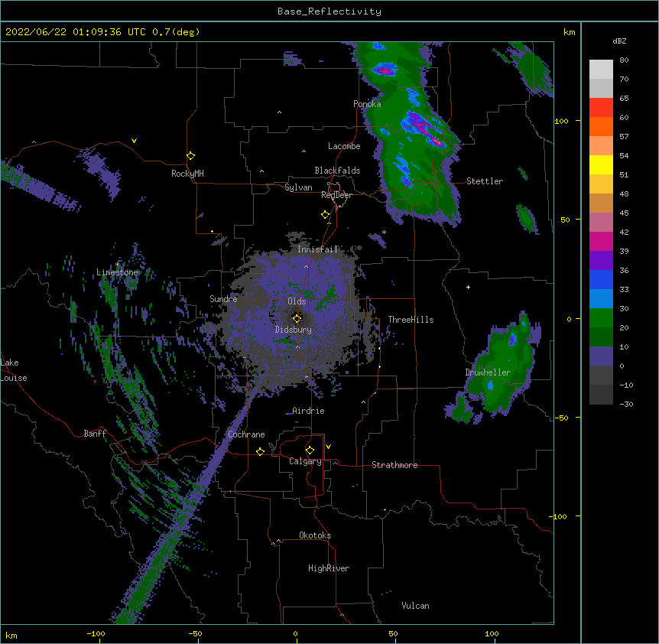Click the Airdrie label

(x=308, y=411)
